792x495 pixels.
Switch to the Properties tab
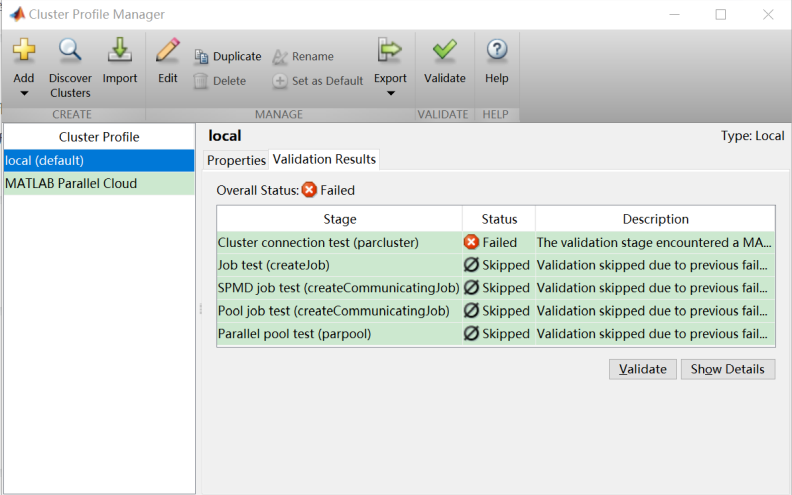(236, 160)
